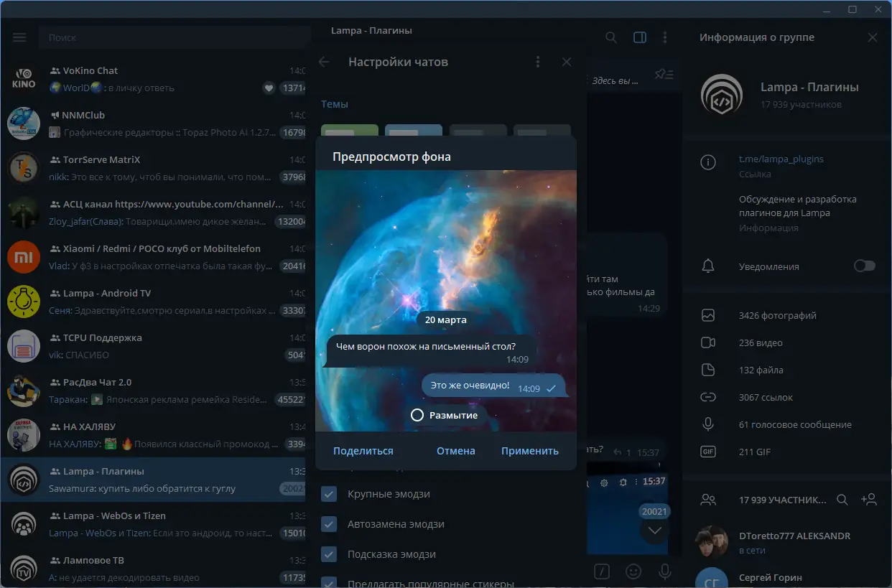Viewport: 892px width, 588px height.
Task: Open the t.me/lampa_plugins link
Action: (781, 159)
